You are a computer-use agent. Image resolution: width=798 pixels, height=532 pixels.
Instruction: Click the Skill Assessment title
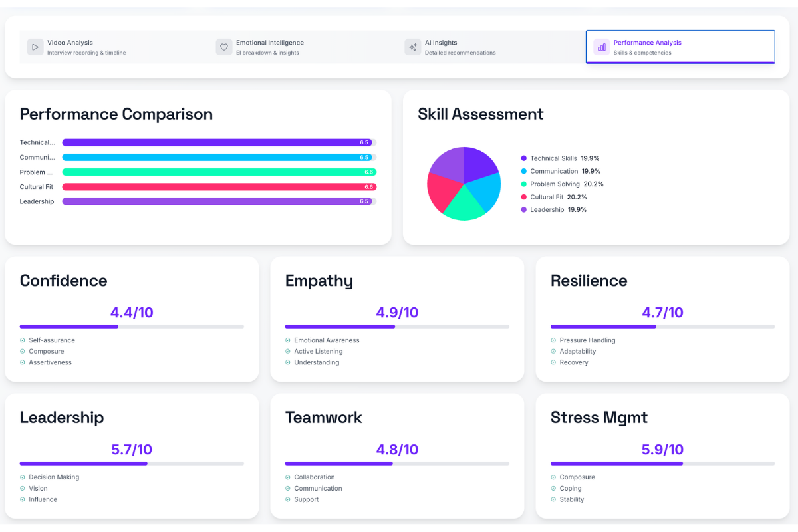coord(480,114)
